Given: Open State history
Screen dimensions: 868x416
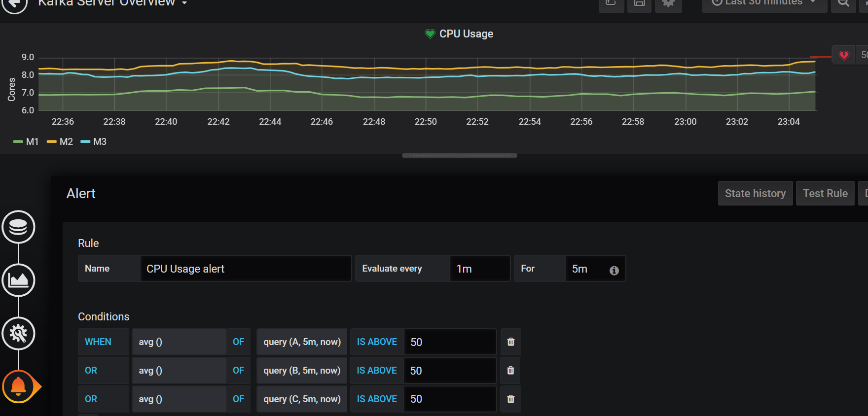Looking at the screenshot, I should coord(755,194).
